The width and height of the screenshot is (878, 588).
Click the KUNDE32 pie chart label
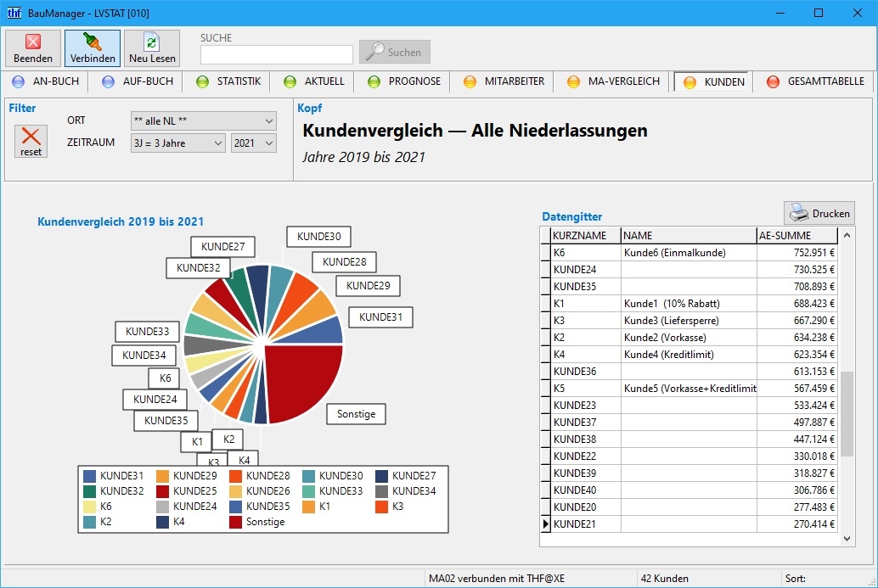198,268
